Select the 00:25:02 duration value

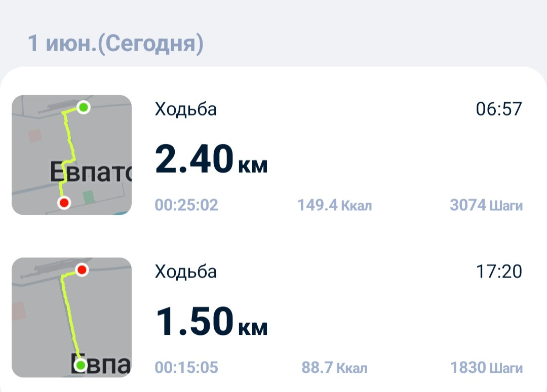[x=186, y=205]
